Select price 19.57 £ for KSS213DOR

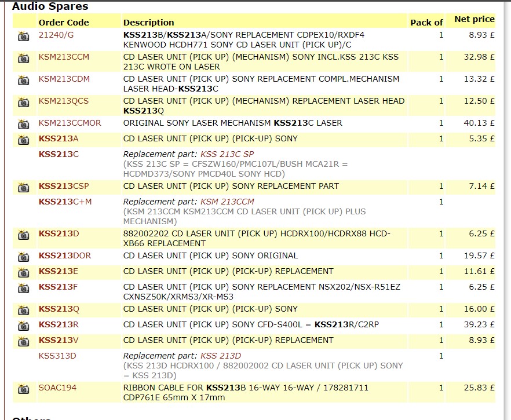479,255
